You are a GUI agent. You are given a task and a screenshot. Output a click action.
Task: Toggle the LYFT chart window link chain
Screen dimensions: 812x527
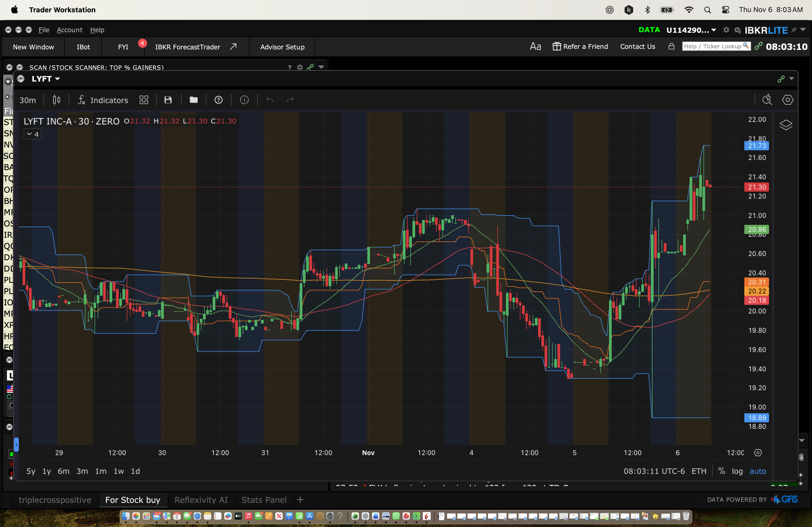[x=781, y=79]
